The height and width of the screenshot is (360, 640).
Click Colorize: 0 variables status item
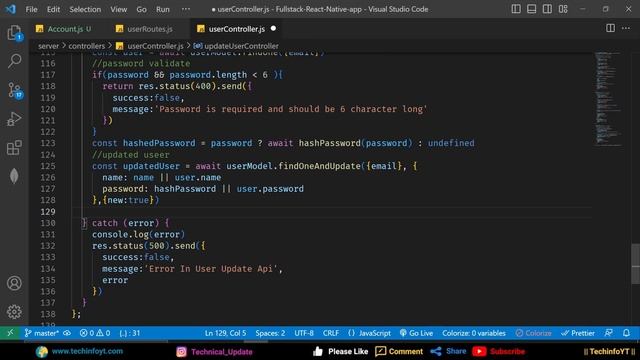(x=474, y=333)
